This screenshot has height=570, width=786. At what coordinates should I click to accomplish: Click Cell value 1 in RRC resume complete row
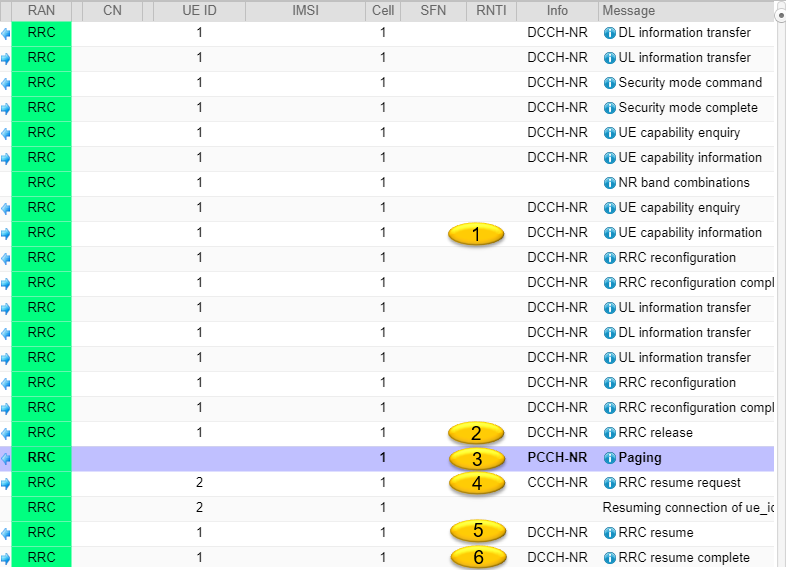click(383, 557)
